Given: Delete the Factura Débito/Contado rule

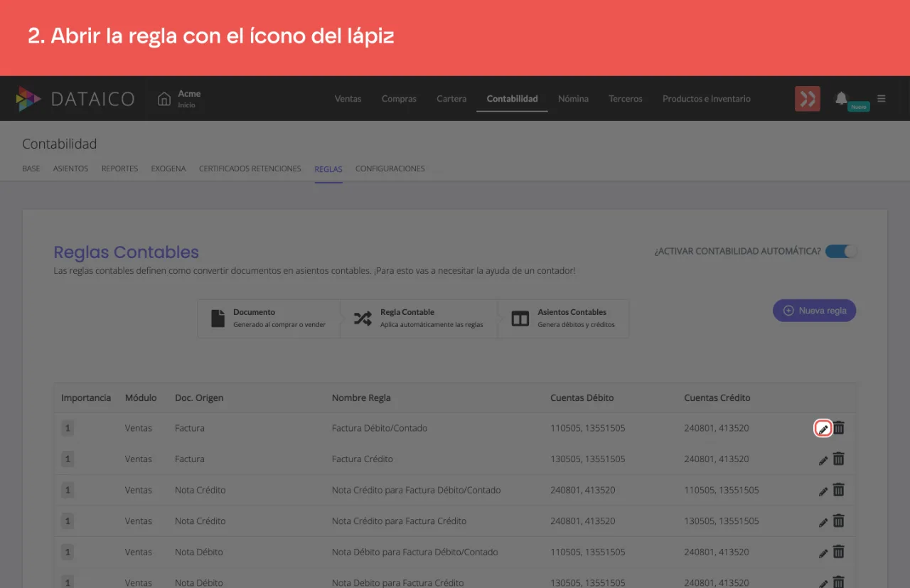Looking at the screenshot, I should (839, 428).
